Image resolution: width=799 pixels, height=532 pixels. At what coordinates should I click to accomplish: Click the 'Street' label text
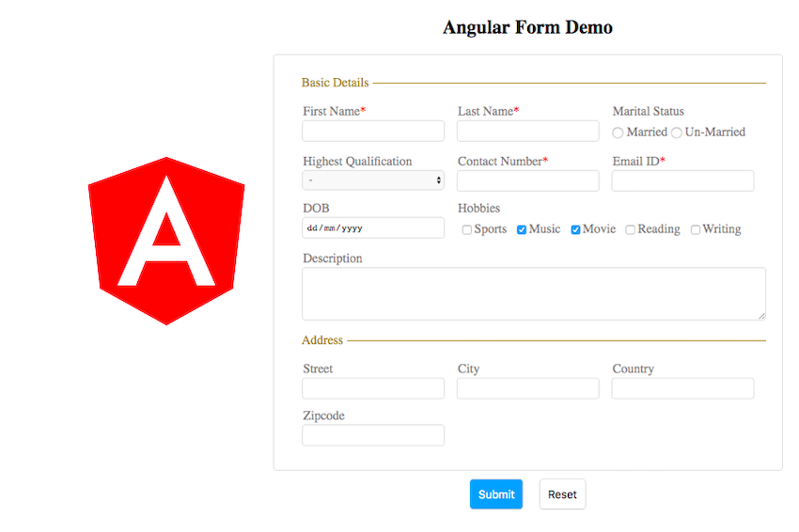(x=318, y=368)
